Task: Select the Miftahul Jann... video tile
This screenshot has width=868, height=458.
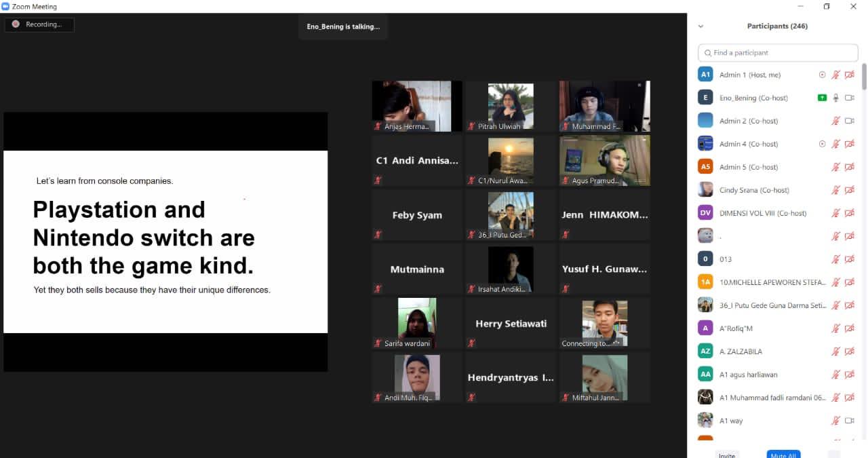Action: point(604,377)
